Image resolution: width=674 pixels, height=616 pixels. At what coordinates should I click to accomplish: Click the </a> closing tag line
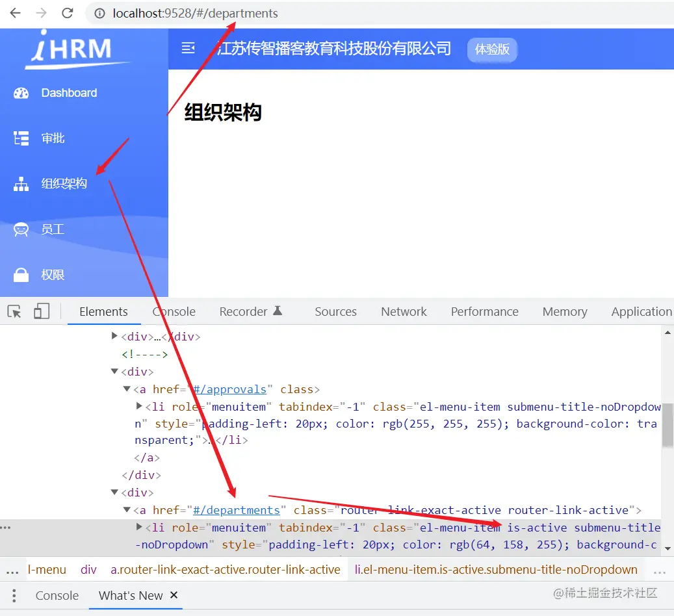pyautogui.click(x=147, y=458)
